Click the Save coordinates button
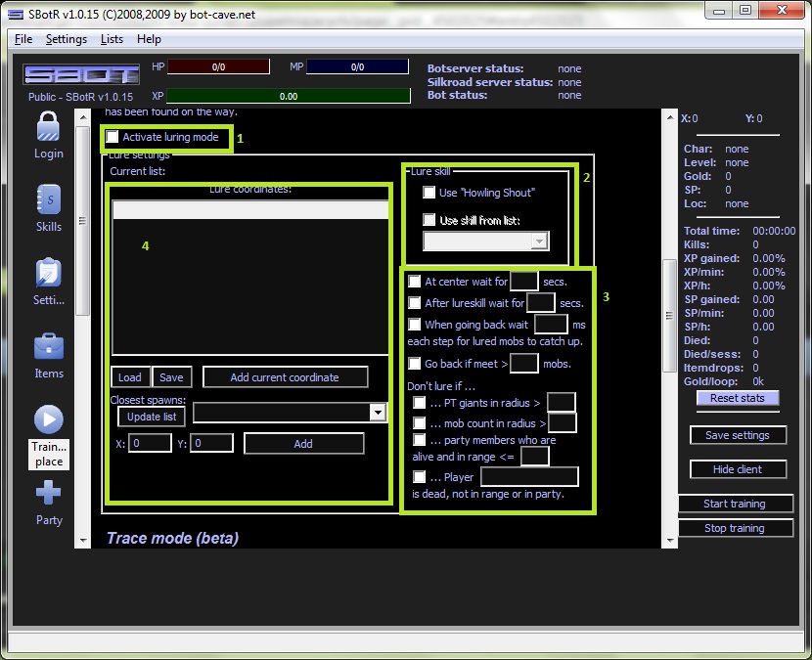The image size is (812, 660). click(x=171, y=377)
